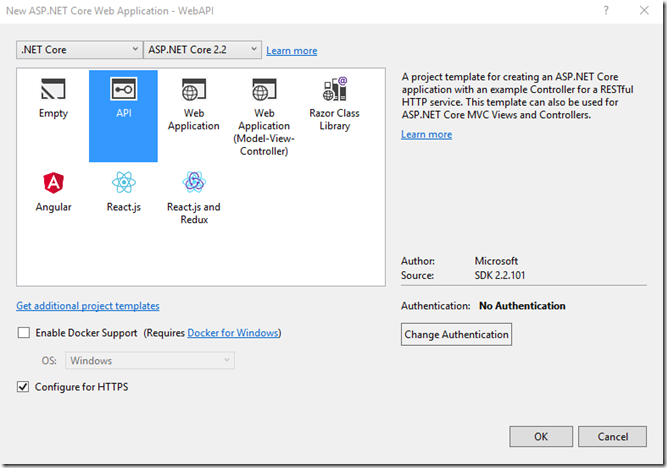Image resolution: width=667 pixels, height=468 pixels.
Task: Click Learn more link beside version dropdown
Action: (292, 51)
